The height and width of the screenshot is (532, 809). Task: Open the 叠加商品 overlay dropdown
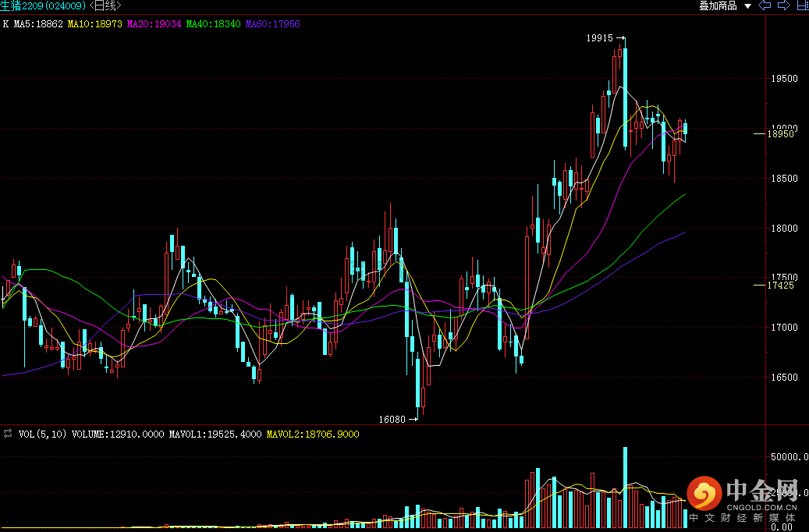pyautogui.click(x=725, y=5)
